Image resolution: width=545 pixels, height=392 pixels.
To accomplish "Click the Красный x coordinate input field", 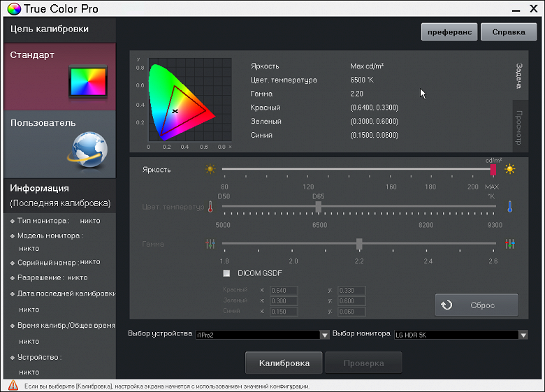I will pyautogui.click(x=284, y=291).
